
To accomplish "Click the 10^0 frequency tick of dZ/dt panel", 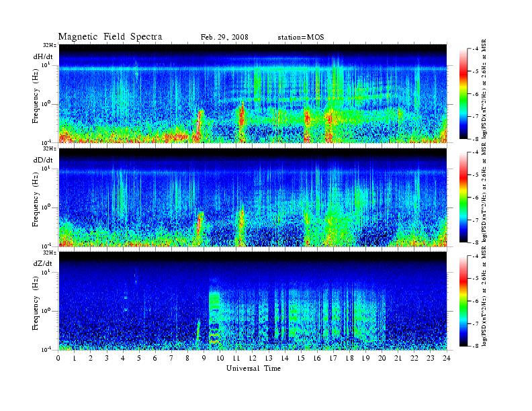I will click(x=46, y=310).
